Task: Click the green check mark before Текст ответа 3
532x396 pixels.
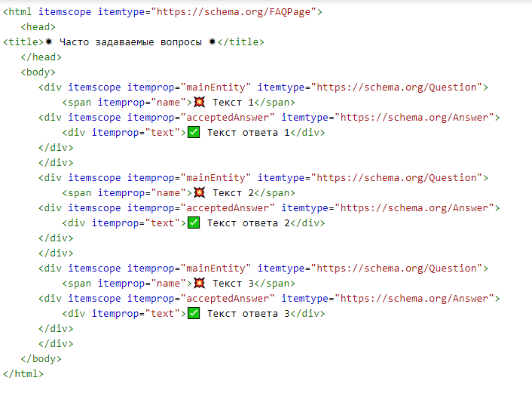Action: (x=194, y=314)
